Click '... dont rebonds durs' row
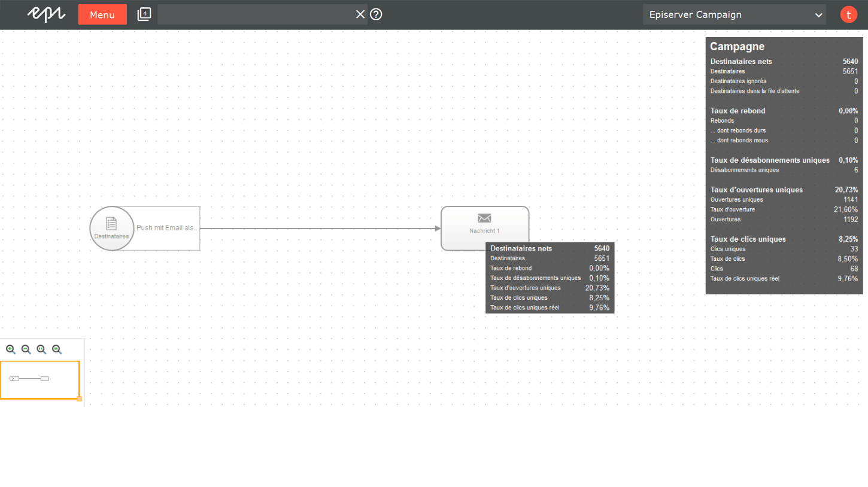 tap(784, 130)
